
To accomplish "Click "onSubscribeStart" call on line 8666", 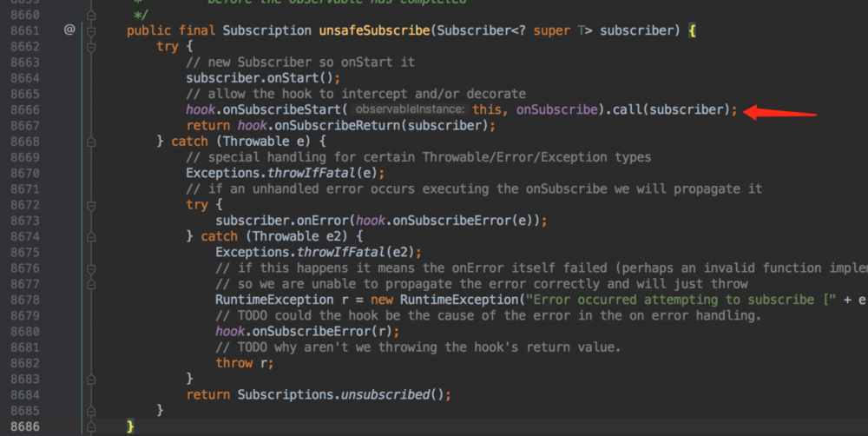I will pyautogui.click(x=281, y=109).
